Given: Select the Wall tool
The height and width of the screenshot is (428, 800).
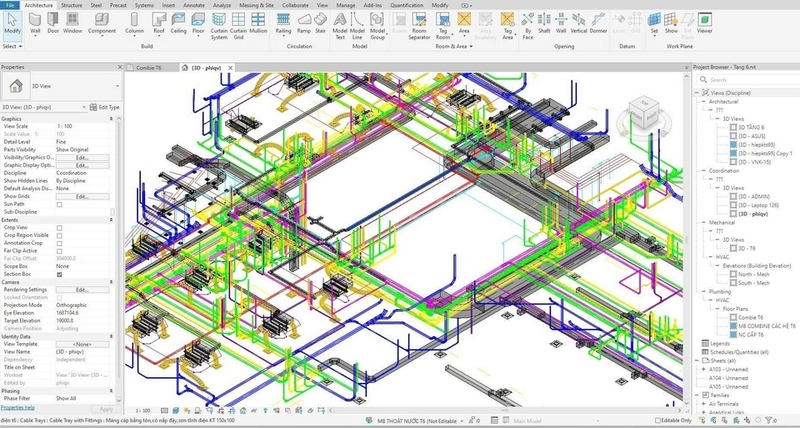Looking at the screenshot, I should pyautogui.click(x=35, y=24).
